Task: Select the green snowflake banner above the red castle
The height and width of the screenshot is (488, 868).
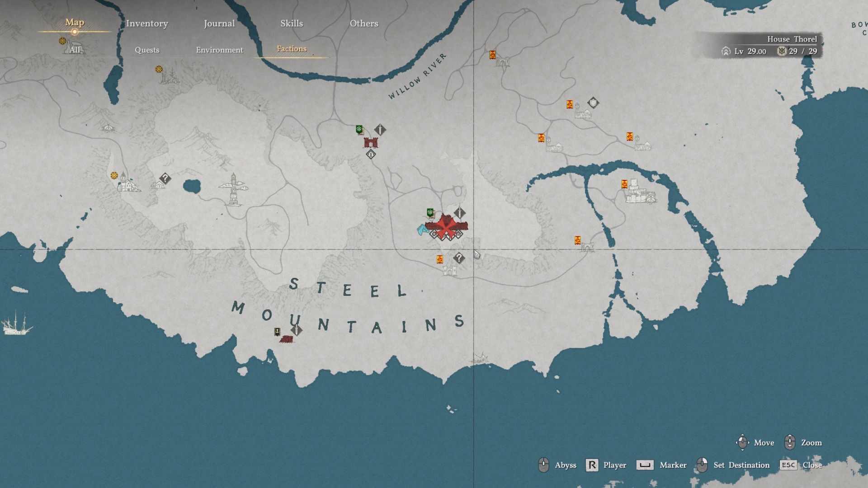Action: 359,130
